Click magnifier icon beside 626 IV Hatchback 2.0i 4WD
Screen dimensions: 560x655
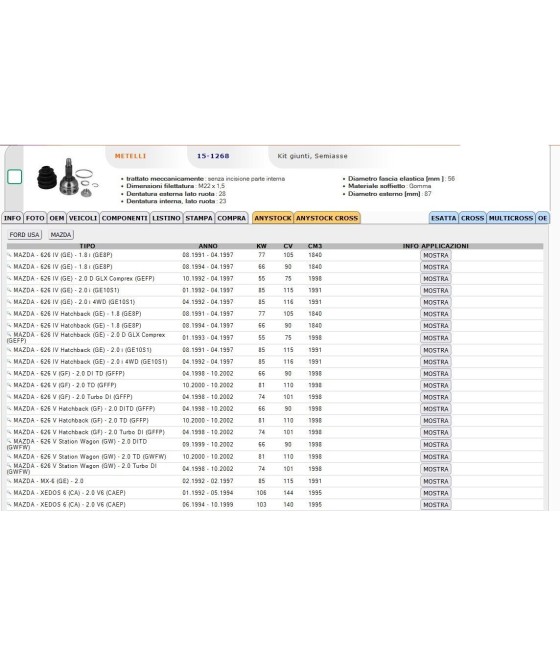coord(9,361)
